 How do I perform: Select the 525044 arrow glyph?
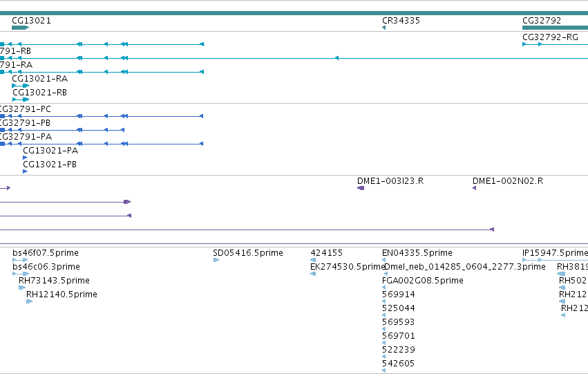(x=383, y=315)
